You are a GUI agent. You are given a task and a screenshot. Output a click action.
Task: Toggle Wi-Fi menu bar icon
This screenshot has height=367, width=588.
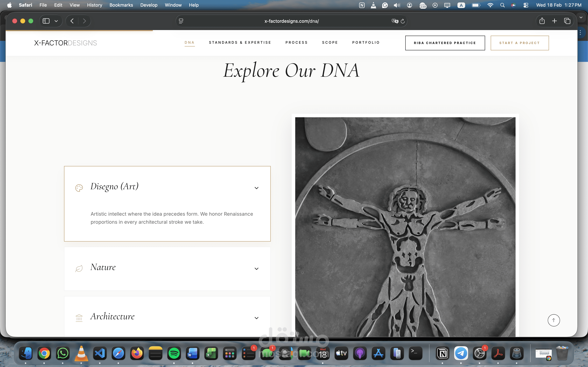coord(490,5)
